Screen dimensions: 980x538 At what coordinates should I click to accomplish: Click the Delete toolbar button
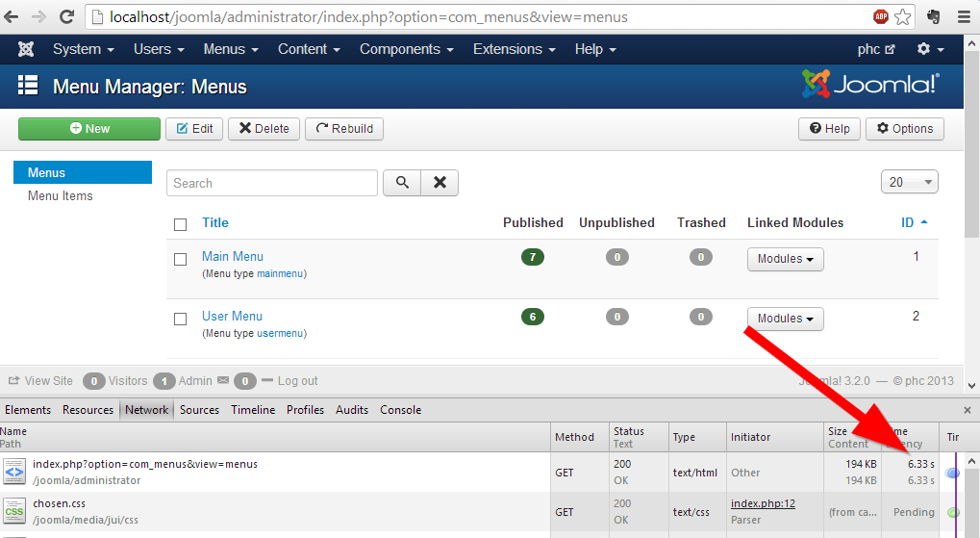264,129
